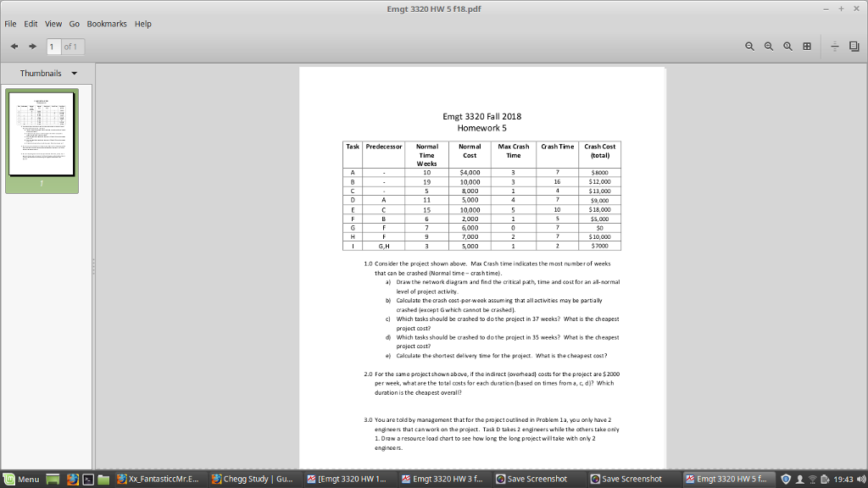
Task: Click the '$18,000' crash cost cell
Action: (599, 210)
